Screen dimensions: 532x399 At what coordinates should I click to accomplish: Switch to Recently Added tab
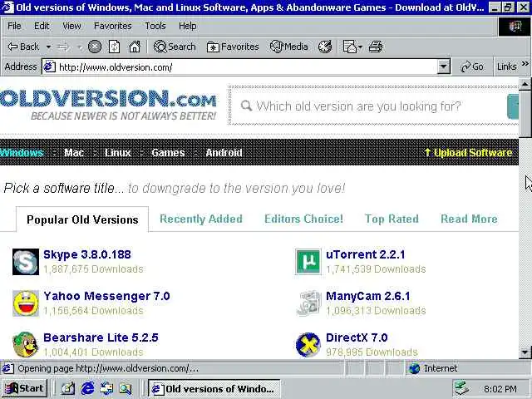(201, 219)
